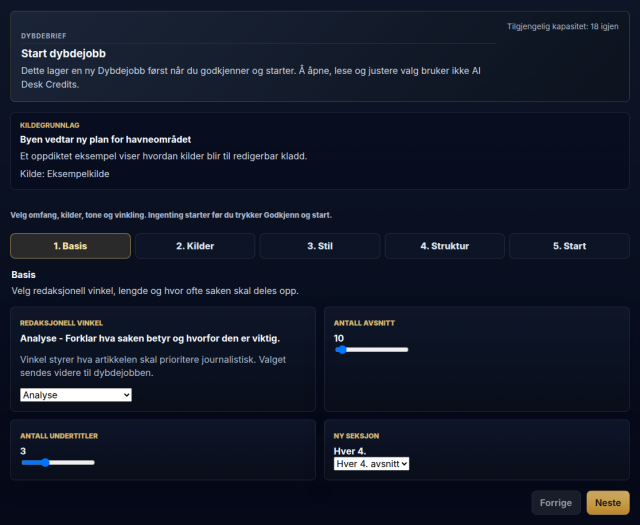Viewport: 640px width, 525px height.
Task: Go to the 3. Stil tab
Action: [320, 246]
